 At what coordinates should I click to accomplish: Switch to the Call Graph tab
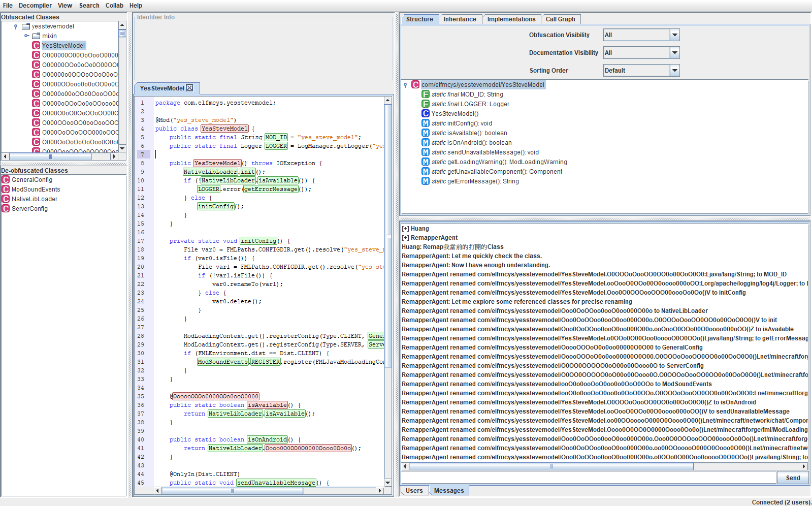561,19
